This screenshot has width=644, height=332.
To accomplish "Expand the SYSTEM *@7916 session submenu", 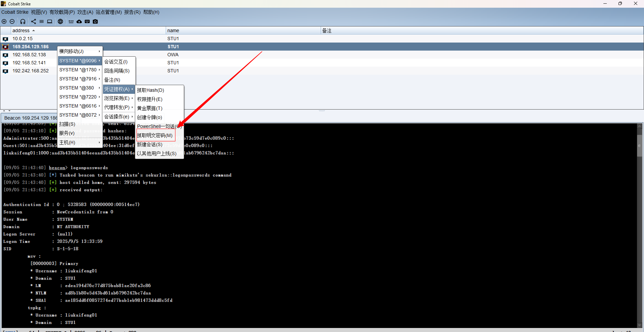I will click(x=80, y=79).
